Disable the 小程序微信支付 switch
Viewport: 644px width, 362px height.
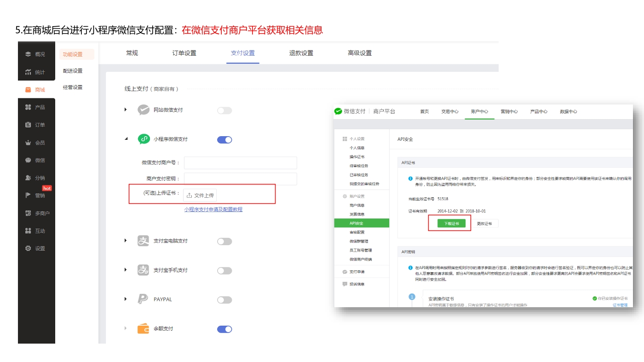224,140
